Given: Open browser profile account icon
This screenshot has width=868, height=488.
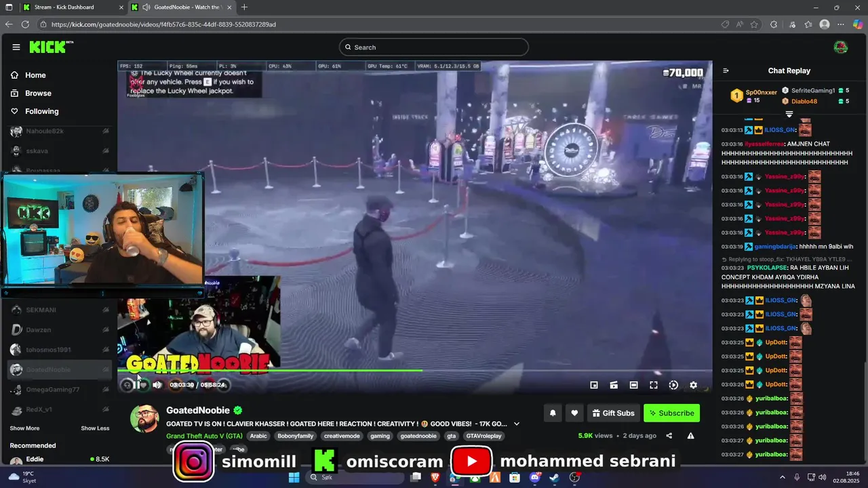Looking at the screenshot, I should click(825, 24).
